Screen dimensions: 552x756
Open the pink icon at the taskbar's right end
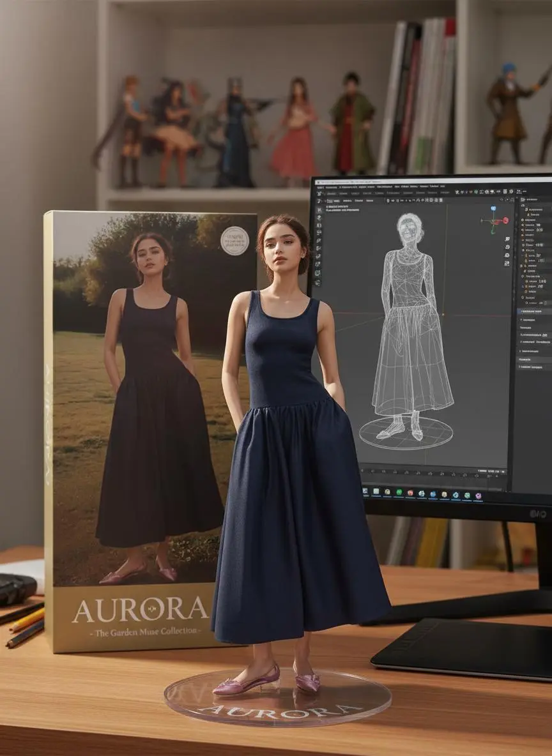point(478,495)
